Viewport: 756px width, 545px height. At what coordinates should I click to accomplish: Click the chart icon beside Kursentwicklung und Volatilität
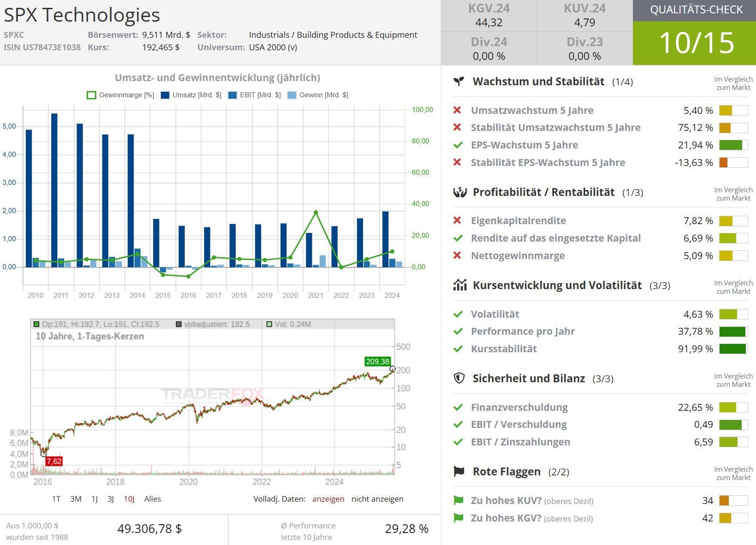460,285
